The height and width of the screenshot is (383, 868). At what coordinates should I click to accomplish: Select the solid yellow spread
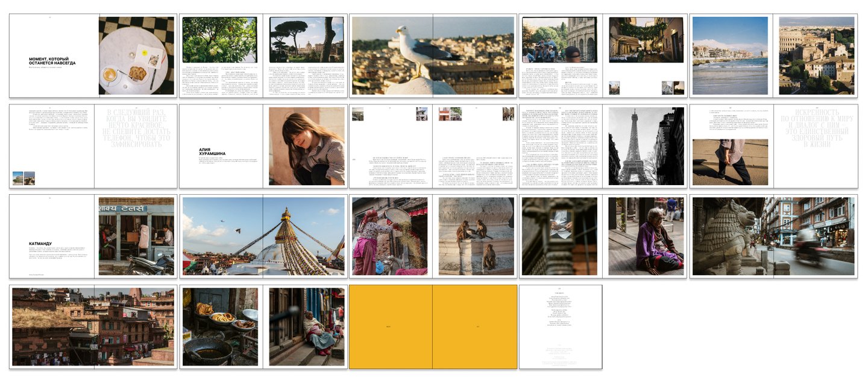[433, 327]
